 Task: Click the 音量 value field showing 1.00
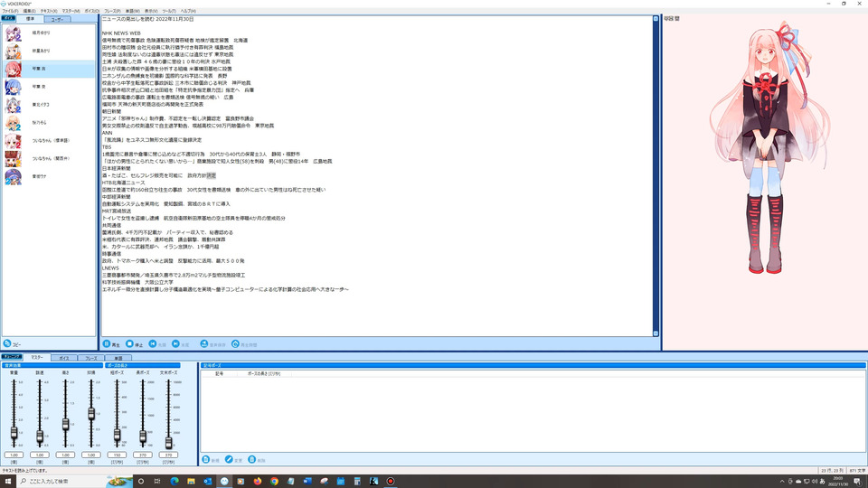(x=14, y=455)
